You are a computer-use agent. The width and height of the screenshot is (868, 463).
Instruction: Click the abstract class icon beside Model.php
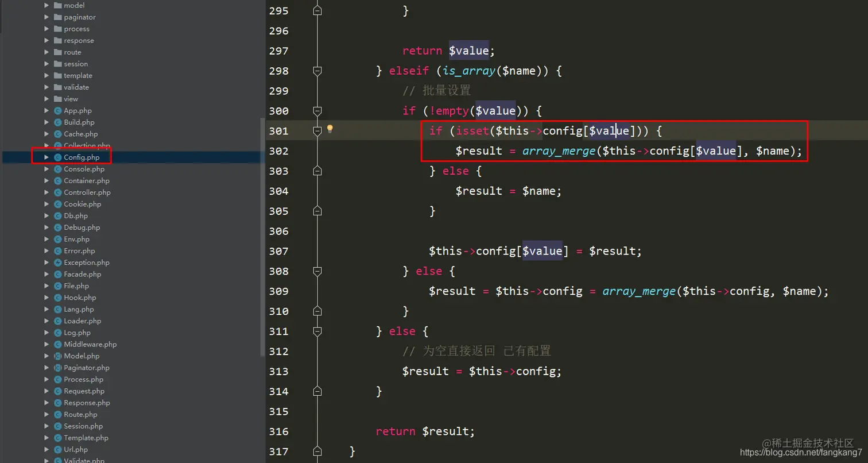coord(57,356)
